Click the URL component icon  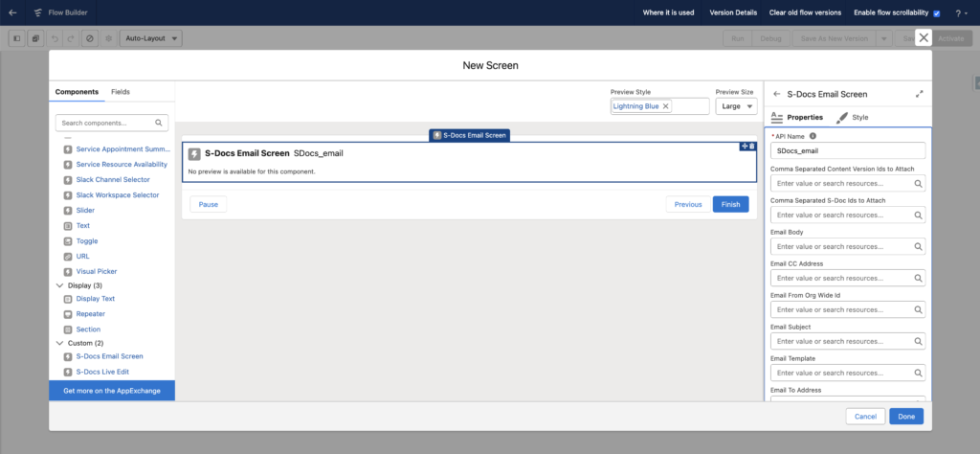[68, 257]
